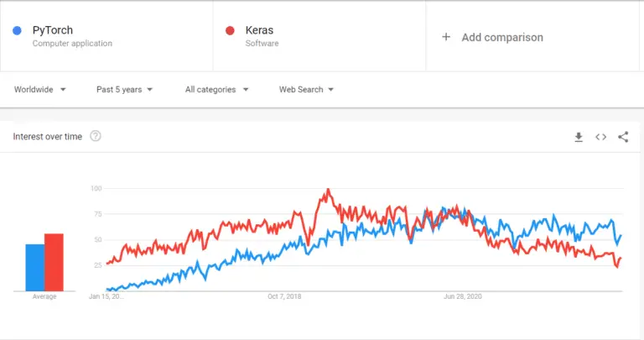Share the Interest over time chart
This screenshot has width=644, height=340.
point(623,137)
